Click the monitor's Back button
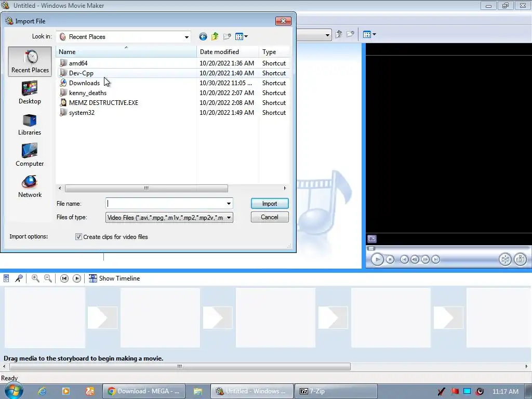Image resolution: width=532 pixels, height=399 pixels. (404, 260)
